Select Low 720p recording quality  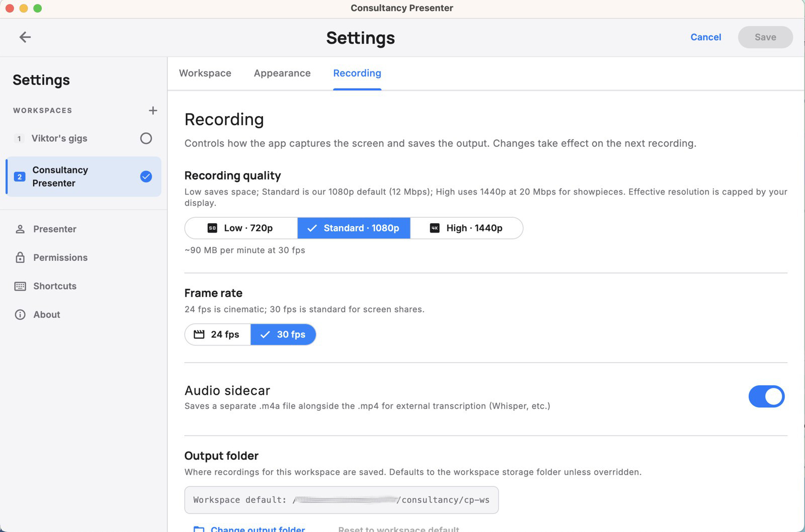(241, 228)
